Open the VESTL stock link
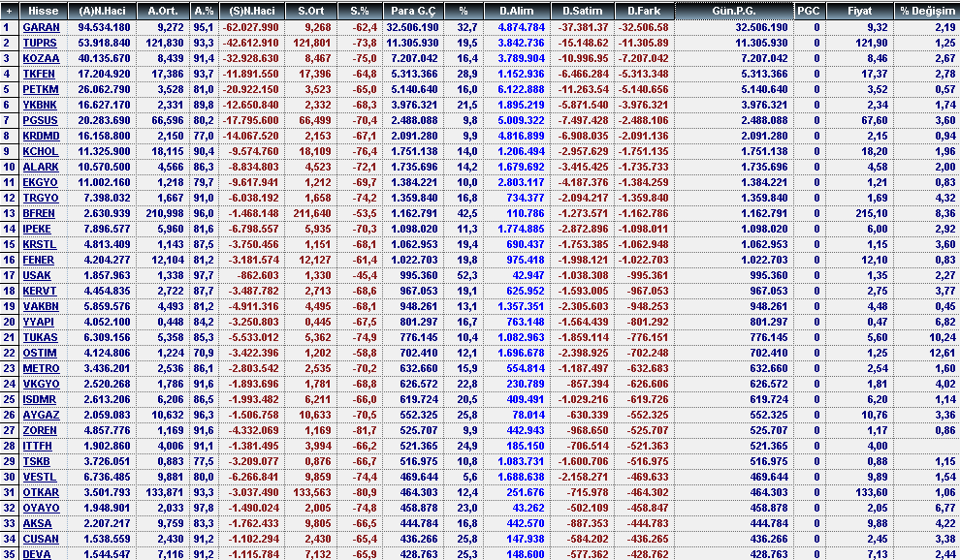Viewport: 960px width, 560px height. [x=39, y=477]
